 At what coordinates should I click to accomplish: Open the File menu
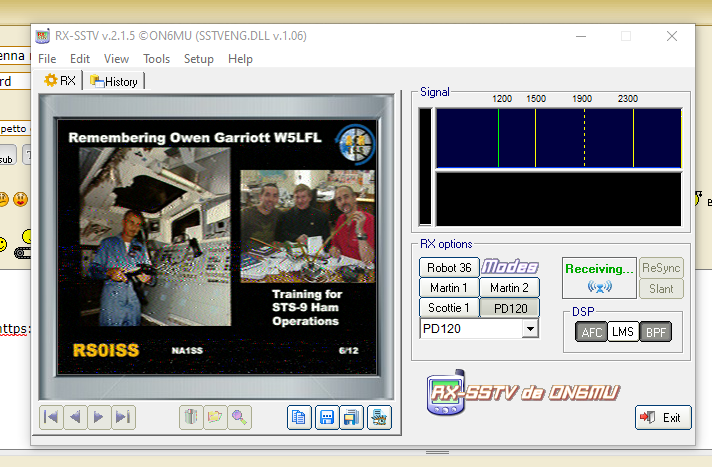click(47, 59)
